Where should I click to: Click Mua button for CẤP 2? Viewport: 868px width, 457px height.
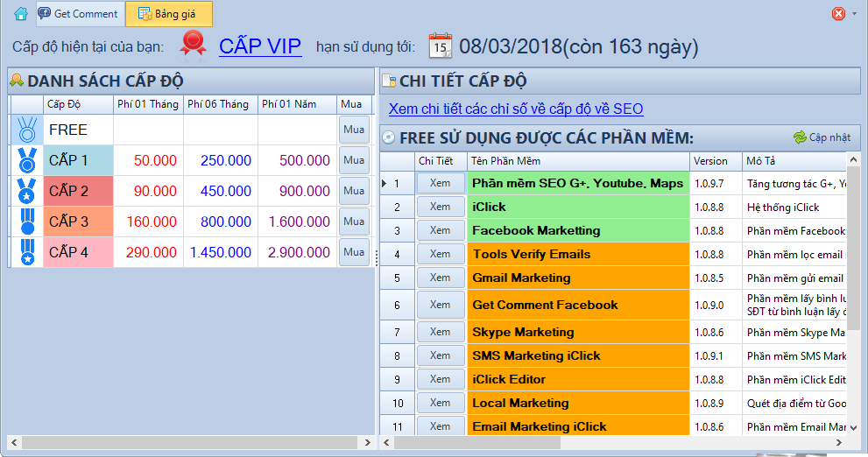tap(354, 191)
